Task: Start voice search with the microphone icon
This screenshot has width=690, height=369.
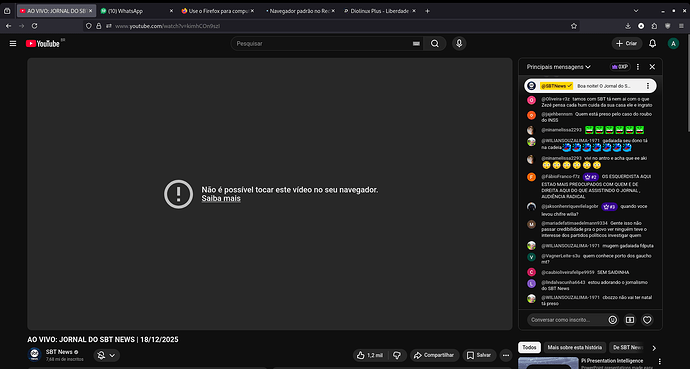Action: (x=459, y=44)
